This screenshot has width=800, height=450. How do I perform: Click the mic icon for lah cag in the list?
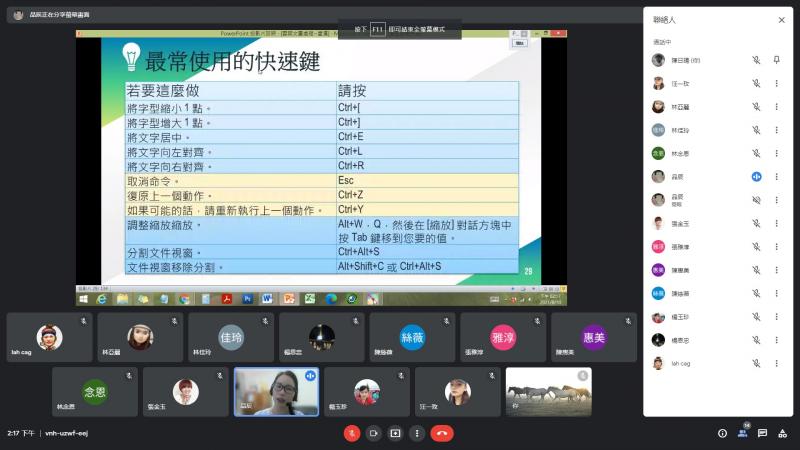click(x=756, y=363)
